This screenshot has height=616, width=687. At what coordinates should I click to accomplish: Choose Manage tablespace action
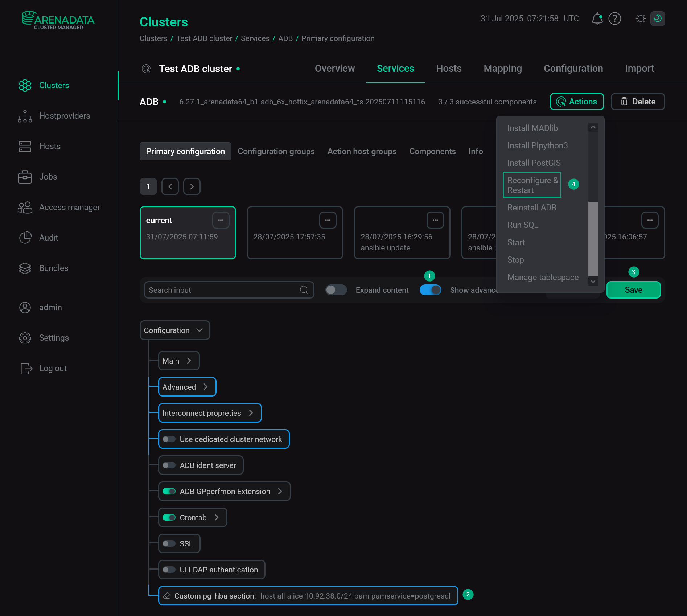click(x=543, y=277)
